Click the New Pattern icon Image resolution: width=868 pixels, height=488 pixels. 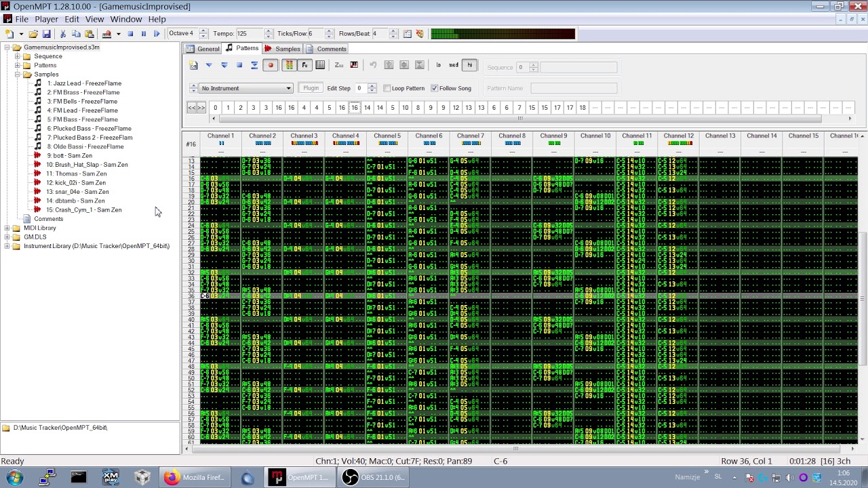click(x=193, y=65)
